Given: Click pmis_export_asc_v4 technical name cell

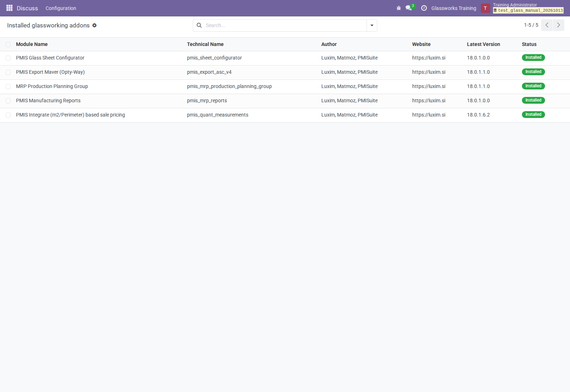Looking at the screenshot, I should [209, 72].
